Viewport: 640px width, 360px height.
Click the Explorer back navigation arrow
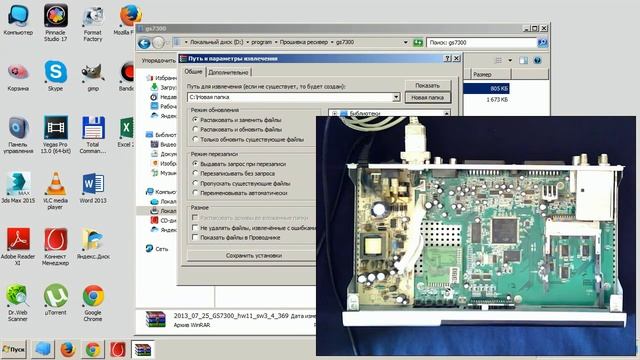pyautogui.click(x=144, y=42)
